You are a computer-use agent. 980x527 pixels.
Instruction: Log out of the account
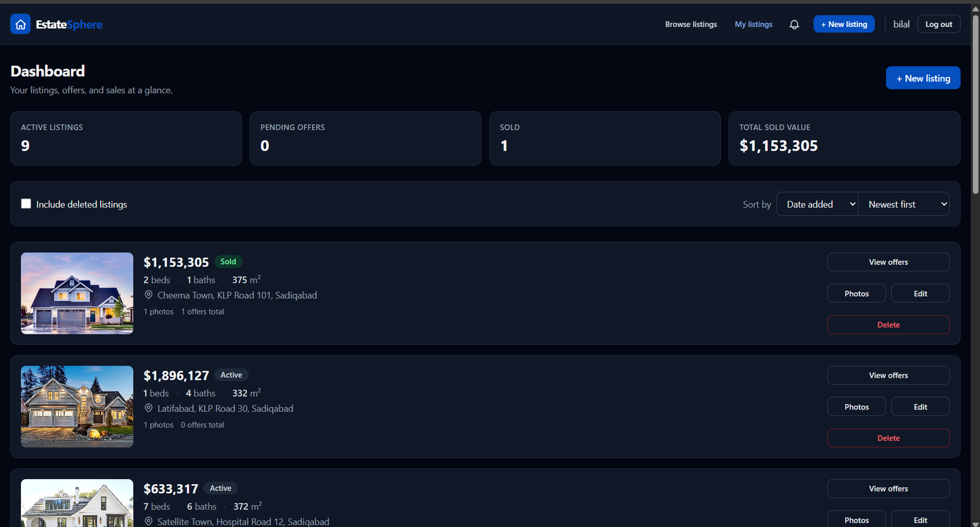click(938, 24)
